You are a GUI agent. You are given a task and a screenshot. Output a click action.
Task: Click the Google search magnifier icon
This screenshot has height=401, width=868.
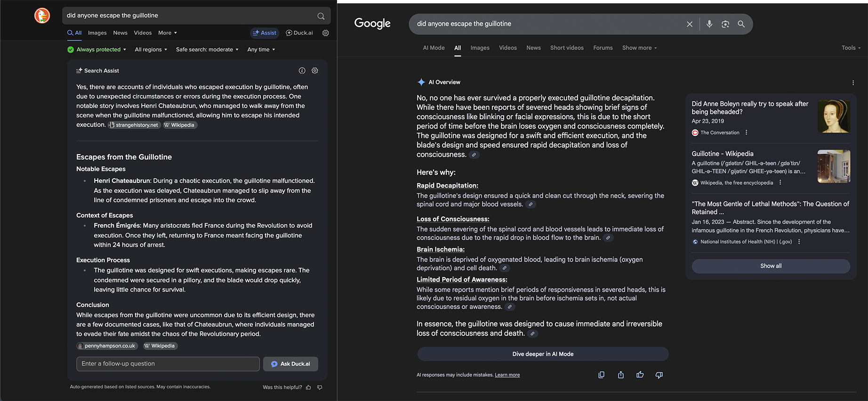pyautogui.click(x=741, y=24)
